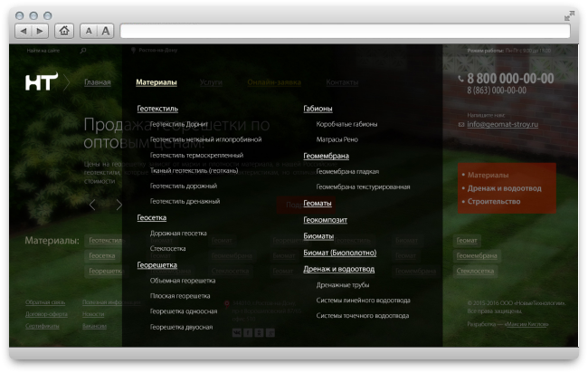Click the site search magnifier icon
The width and height of the screenshot is (588, 373).
click(x=83, y=51)
